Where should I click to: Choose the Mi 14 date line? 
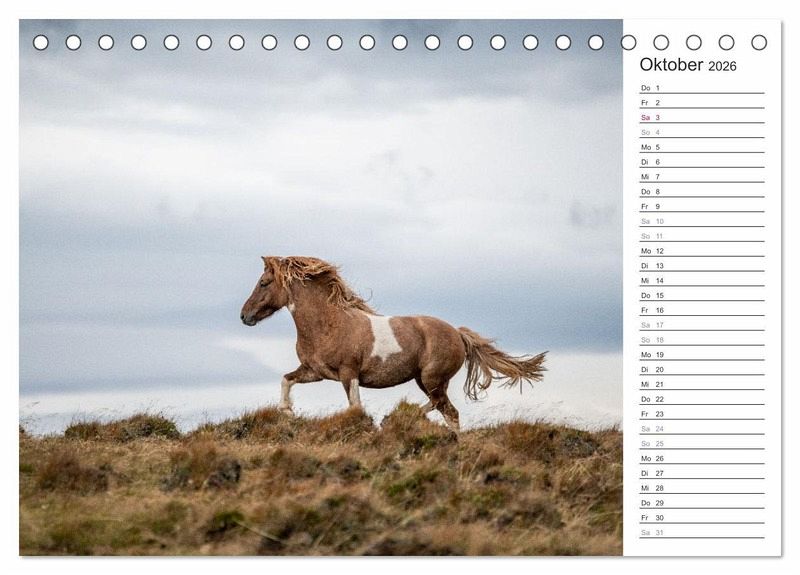(701, 281)
